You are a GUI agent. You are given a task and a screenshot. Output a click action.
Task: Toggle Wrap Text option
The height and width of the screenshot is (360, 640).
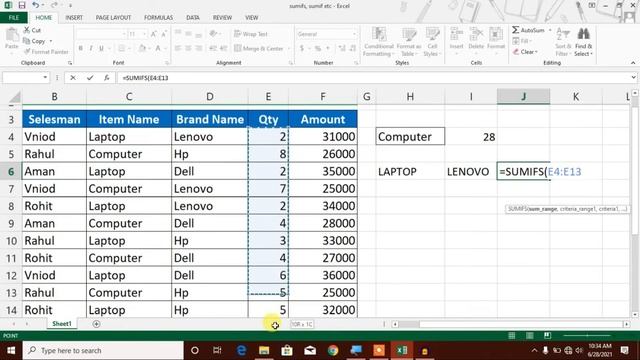coord(251,34)
